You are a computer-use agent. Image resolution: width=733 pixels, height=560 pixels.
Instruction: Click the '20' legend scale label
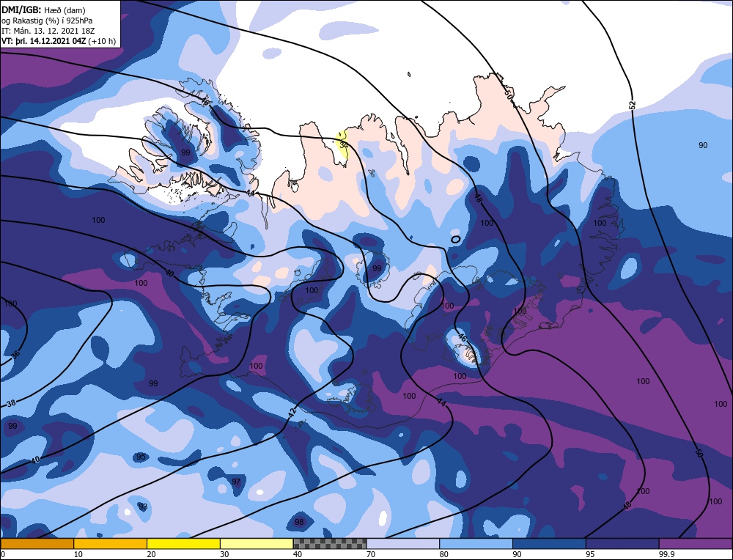coord(151,554)
